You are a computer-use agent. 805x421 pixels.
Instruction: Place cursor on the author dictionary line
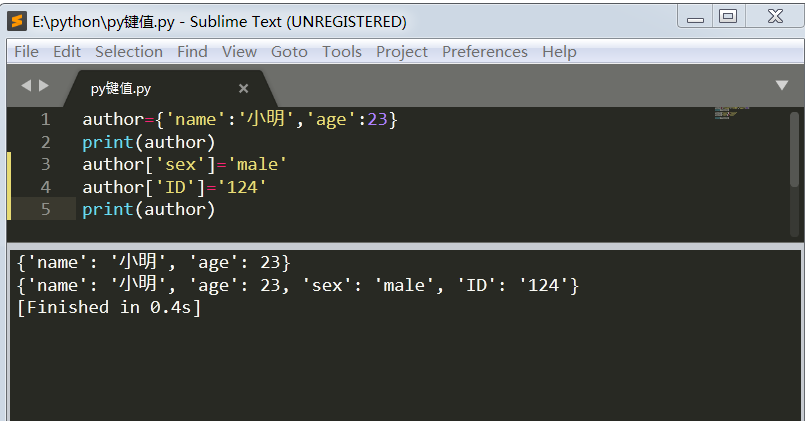coord(240,120)
